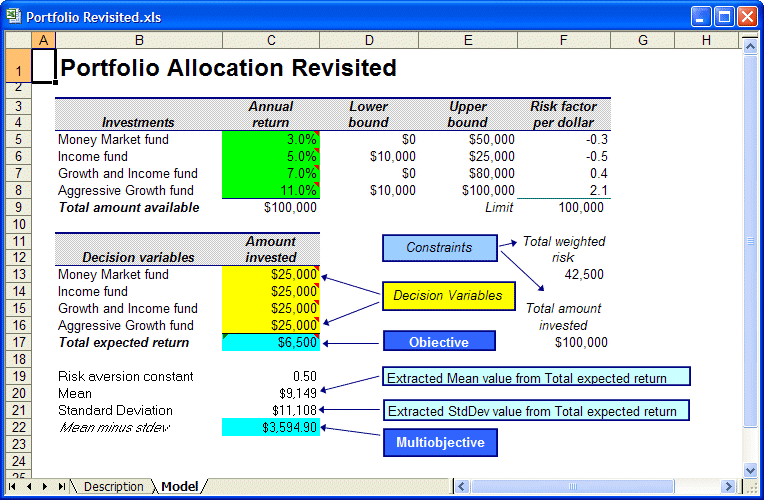The image size is (764, 500).
Task: Select Money Market upper bound $50,000 cell
Action: tap(468, 139)
